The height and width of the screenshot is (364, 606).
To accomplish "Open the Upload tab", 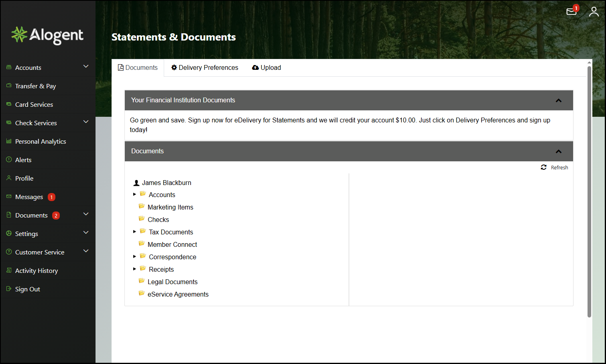I will coord(266,68).
